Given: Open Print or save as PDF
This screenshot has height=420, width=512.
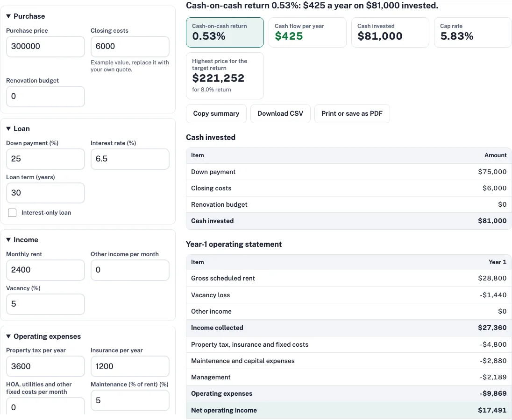Looking at the screenshot, I should [x=352, y=113].
